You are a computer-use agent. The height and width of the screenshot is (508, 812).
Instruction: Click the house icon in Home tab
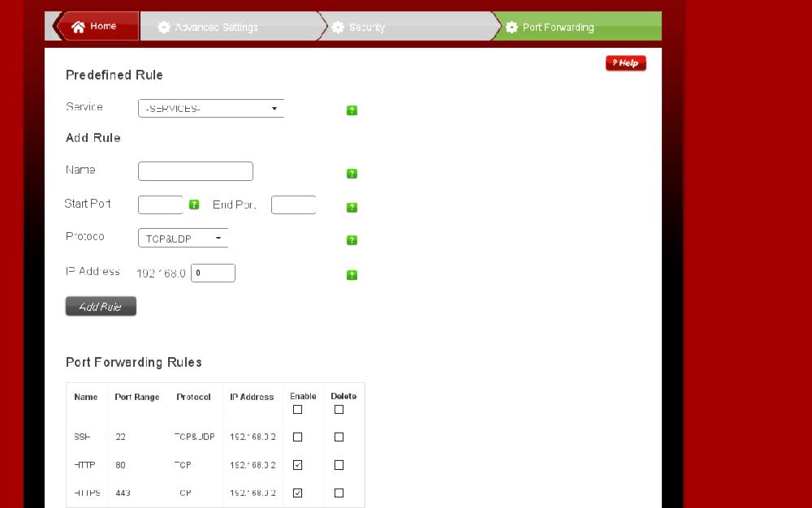[78, 27]
